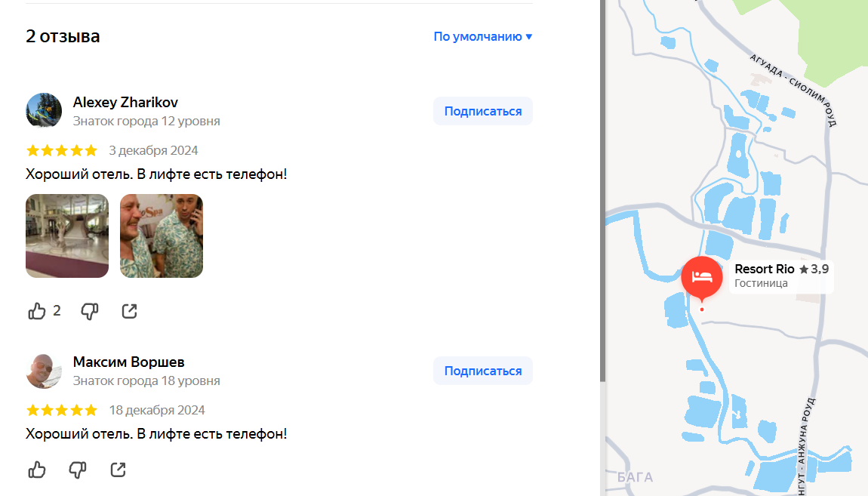The image size is (868, 496).
Task: Share Alexey Zharikov's review
Action: (x=130, y=311)
